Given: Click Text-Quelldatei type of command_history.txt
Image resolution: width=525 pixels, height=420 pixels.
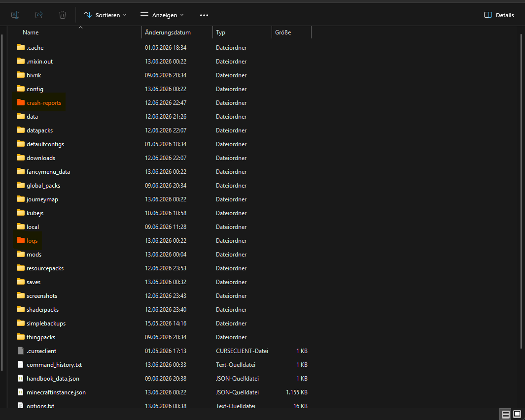Looking at the screenshot, I should pyautogui.click(x=236, y=364).
